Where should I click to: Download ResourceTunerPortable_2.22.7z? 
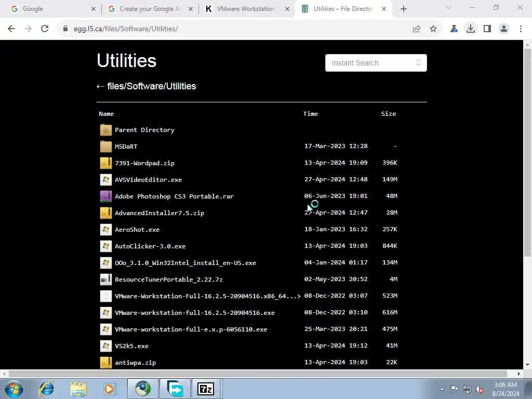[169, 280]
